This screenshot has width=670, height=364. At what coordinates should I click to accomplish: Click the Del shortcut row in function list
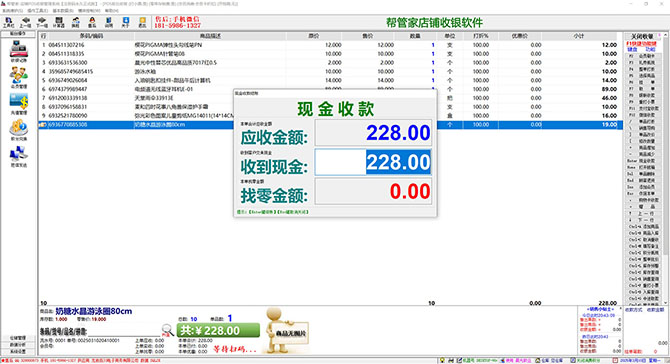click(x=642, y=174)
